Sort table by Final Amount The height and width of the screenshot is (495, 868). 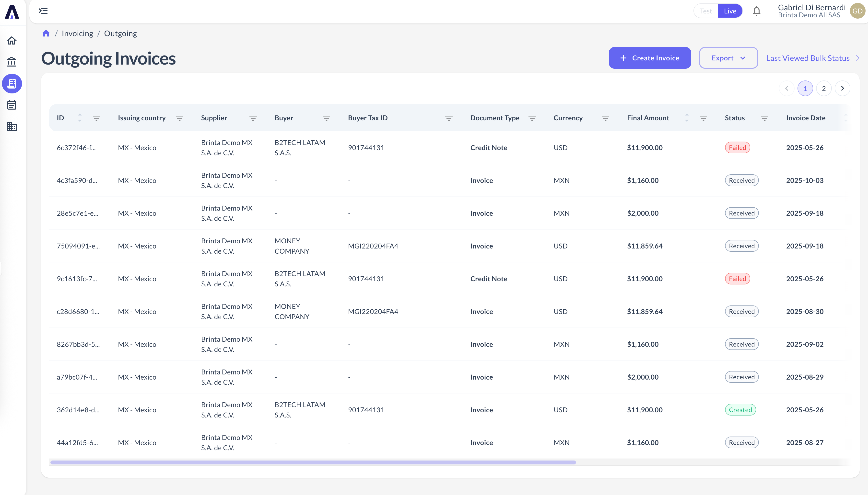coord(687,118)
